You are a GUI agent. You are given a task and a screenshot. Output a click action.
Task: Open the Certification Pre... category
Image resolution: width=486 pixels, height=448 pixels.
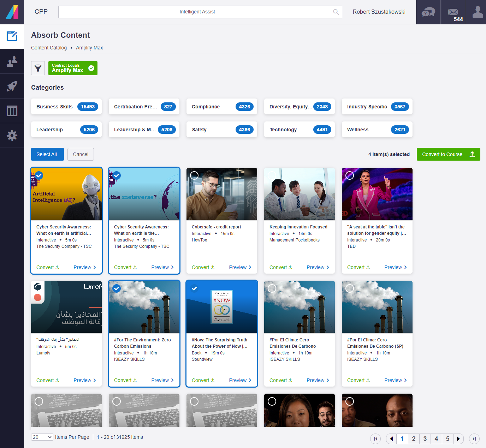click(144, 107)
